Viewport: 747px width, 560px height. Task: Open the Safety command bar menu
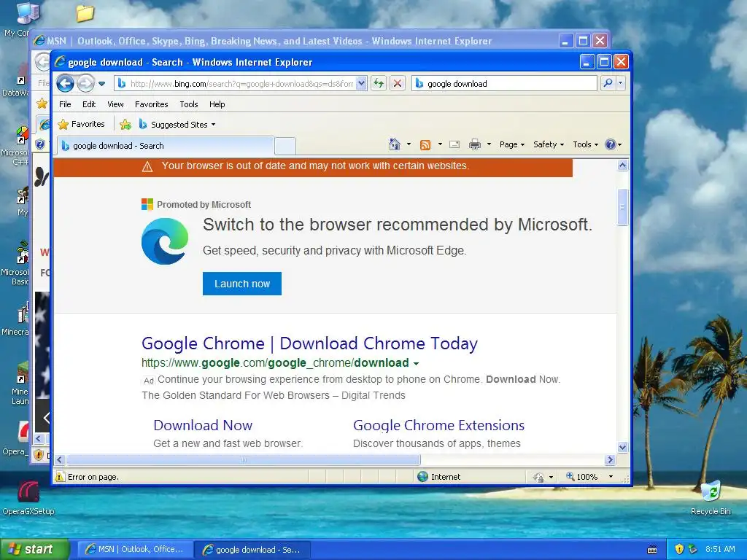point(549,144)
